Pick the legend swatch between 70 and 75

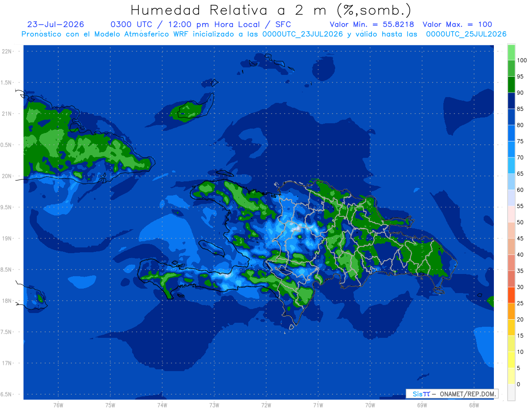pyautogui.click(x=511, y=149)
